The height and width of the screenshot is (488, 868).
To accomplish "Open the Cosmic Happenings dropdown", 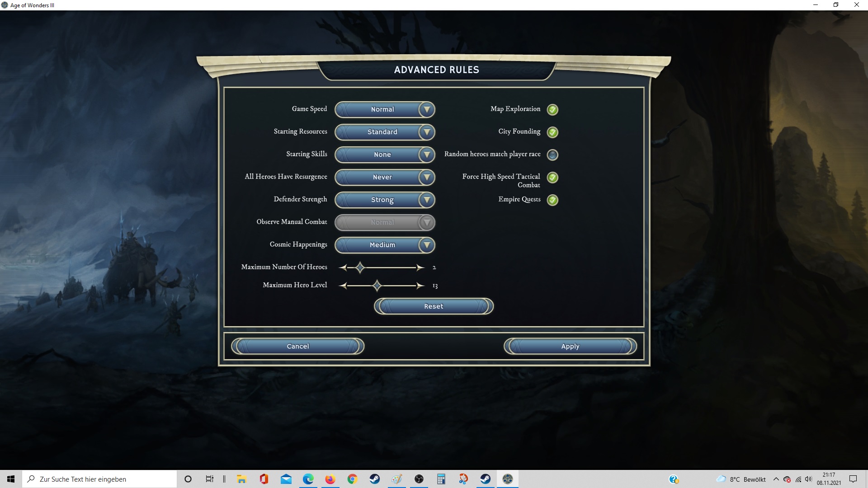I will click(385, 245).
